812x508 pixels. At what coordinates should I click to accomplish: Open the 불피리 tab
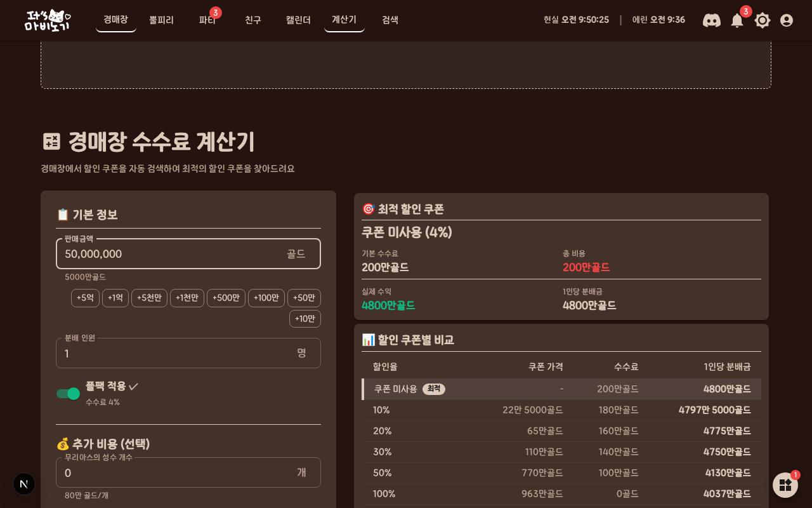(161, 20)
